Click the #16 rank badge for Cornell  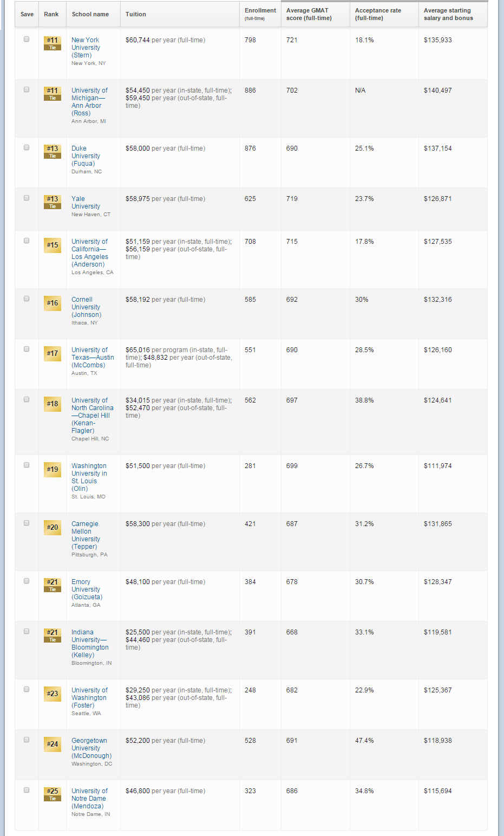tap(52, 303)
